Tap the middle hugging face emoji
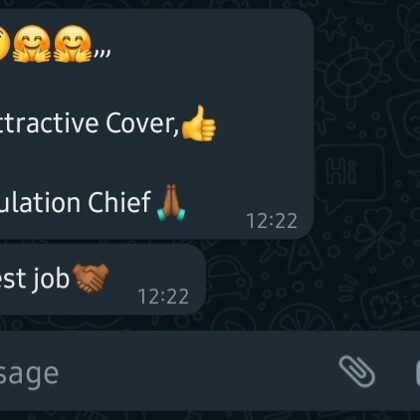This screenshot has width=420, height=420. click(x=32, y=44)
